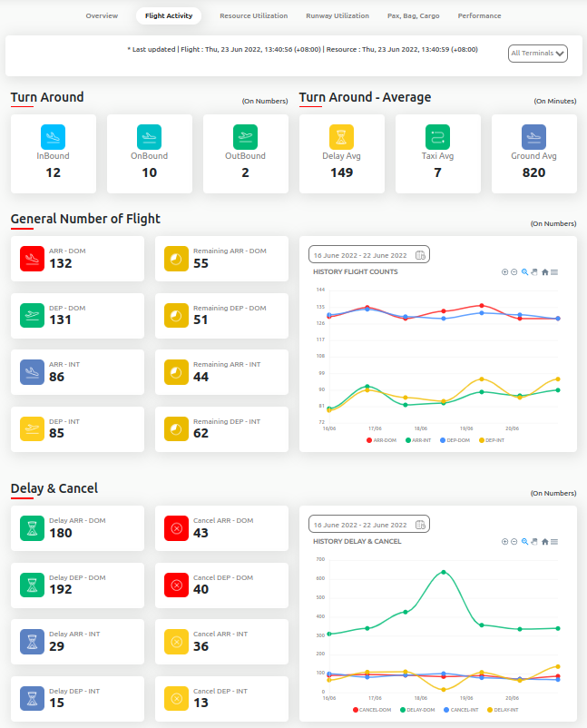587x728 pixels.
Task: Click the Taxi Avg green icon
Action: pyautogui.click(x=437, y=137)
